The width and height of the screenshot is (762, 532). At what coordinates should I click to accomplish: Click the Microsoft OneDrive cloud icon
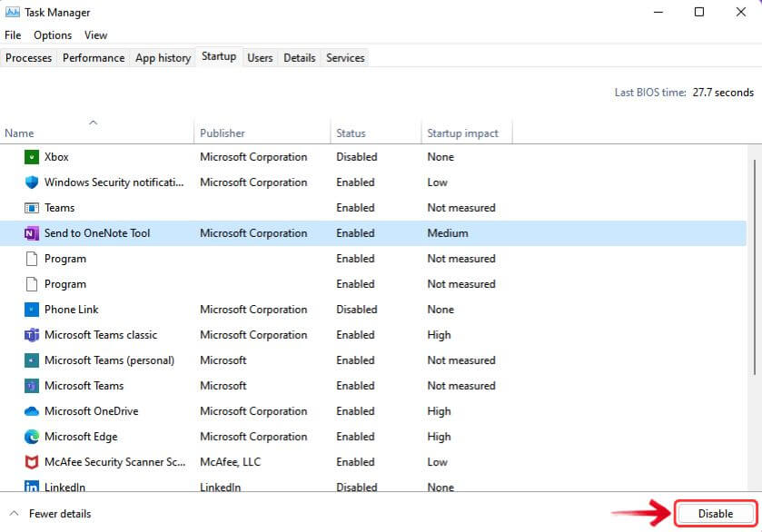(x=31, y=410)
